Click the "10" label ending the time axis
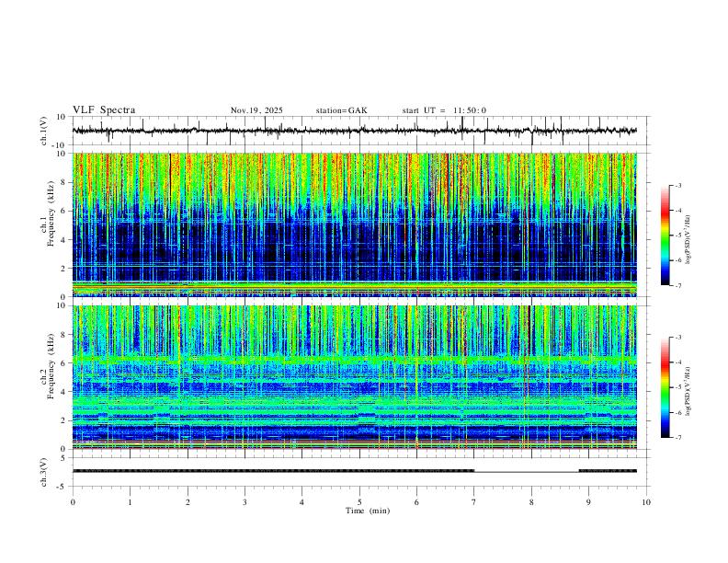The image size is (728, 563). click(x=646, y=502)
